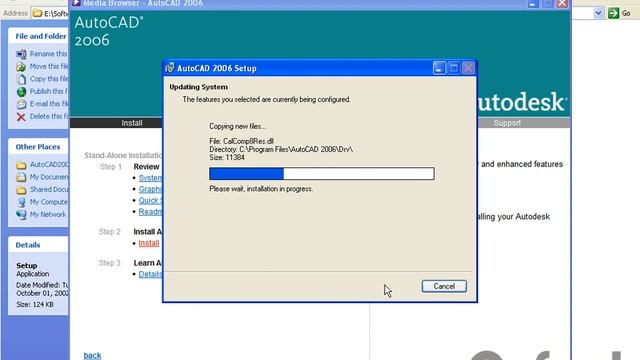Click E-mail this file text link
The image size is (640, 360).
pos(49,104)
